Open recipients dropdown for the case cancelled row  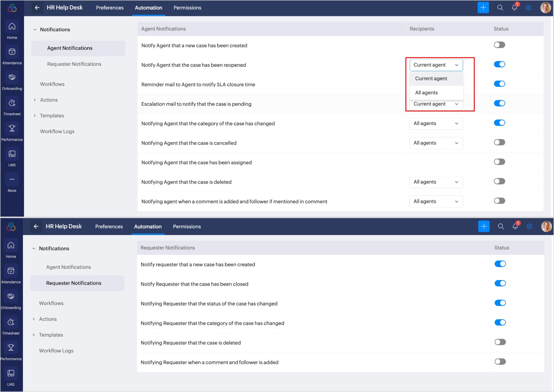[x=436, y=143]
